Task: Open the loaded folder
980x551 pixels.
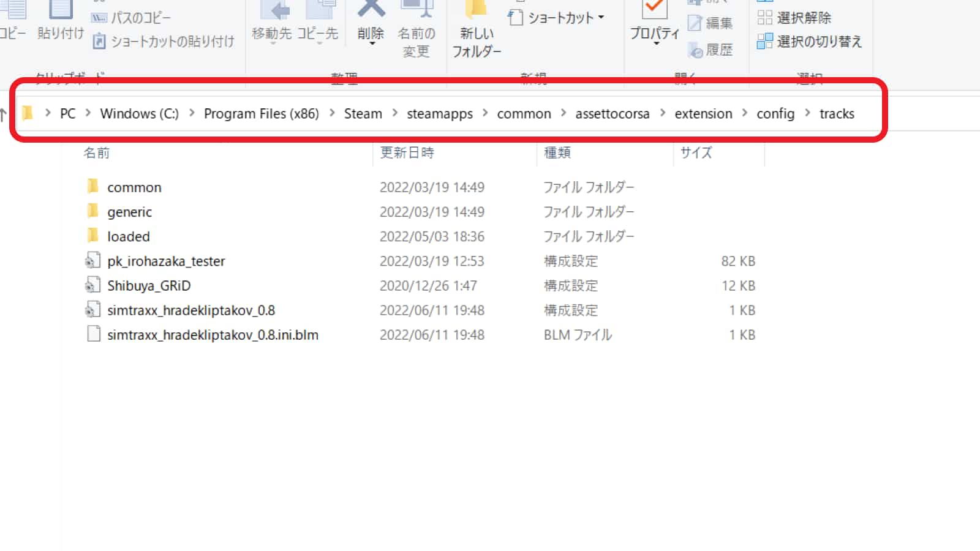Action: (128, 237)
